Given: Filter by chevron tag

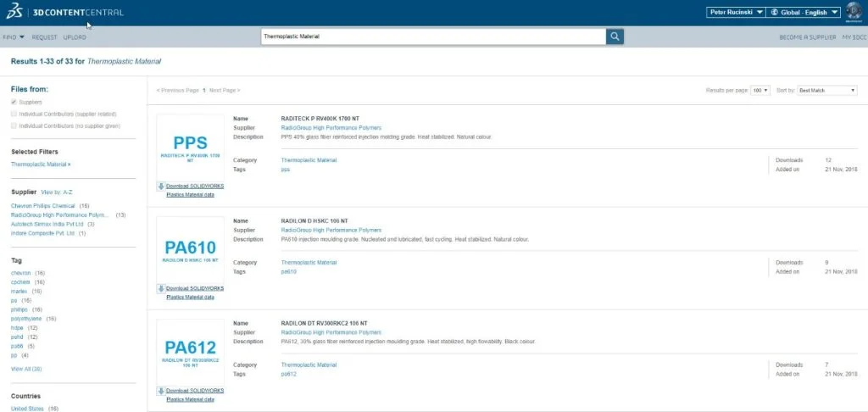Looking at the screenshot, I should coord(21,273).
